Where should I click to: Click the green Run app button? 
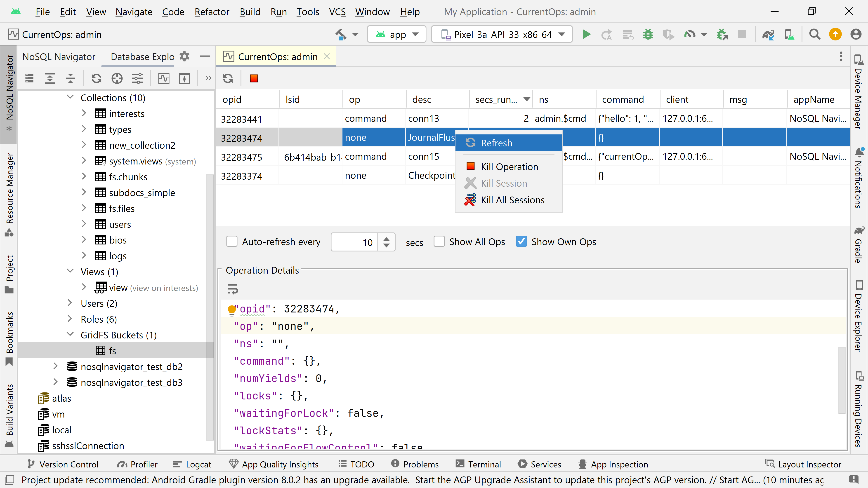coord(586,34)
